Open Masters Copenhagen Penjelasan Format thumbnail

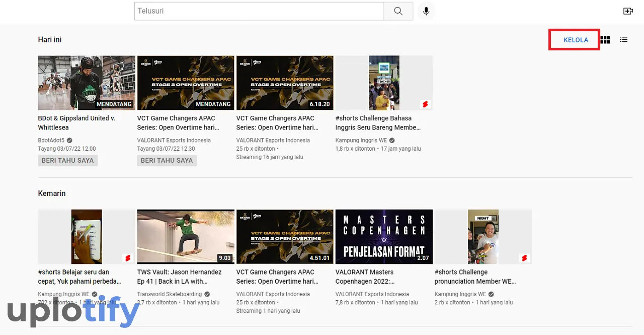(384, 237)
